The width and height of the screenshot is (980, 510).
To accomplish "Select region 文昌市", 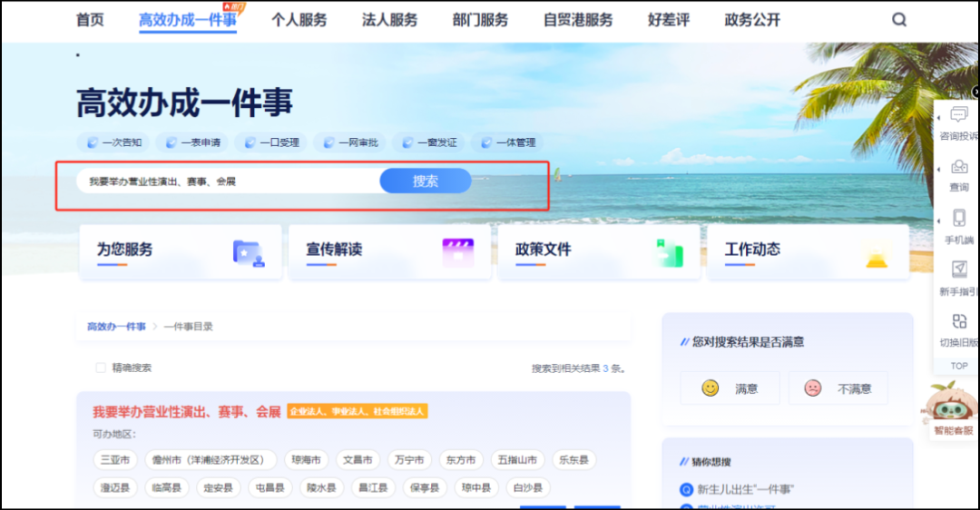I will click(x=358, y=460).
